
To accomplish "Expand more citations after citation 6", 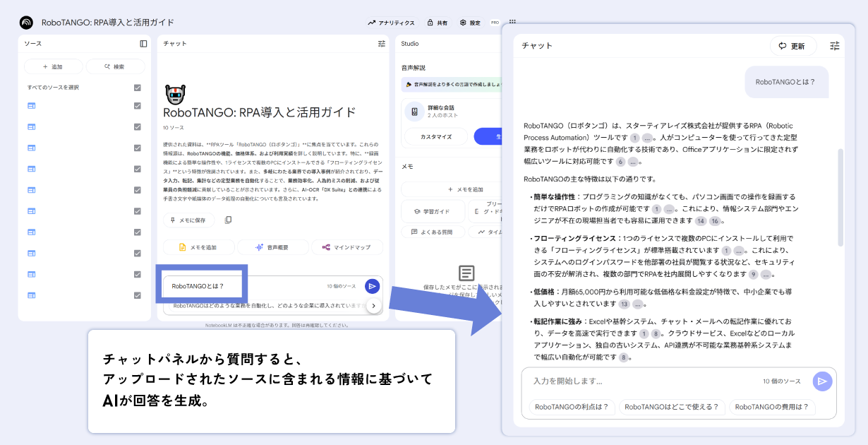I will (x=634, y=161).
